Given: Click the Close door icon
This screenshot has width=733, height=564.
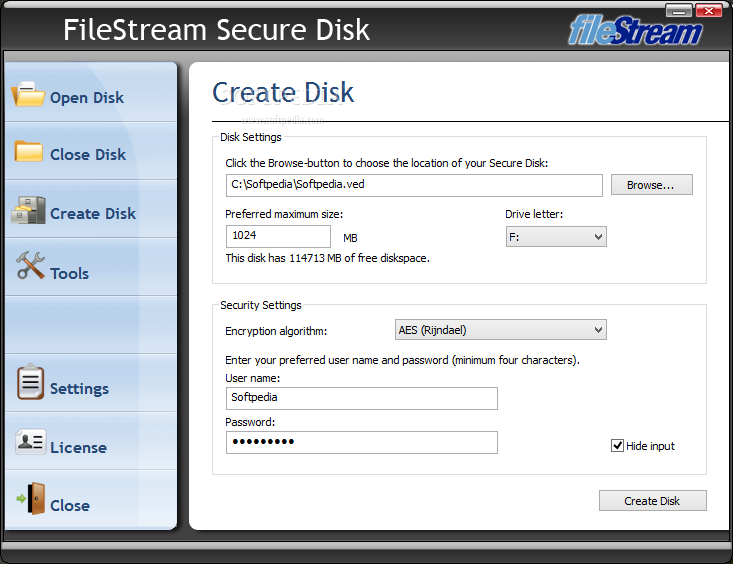Looking at the screenshot, I should click(31, 499).
